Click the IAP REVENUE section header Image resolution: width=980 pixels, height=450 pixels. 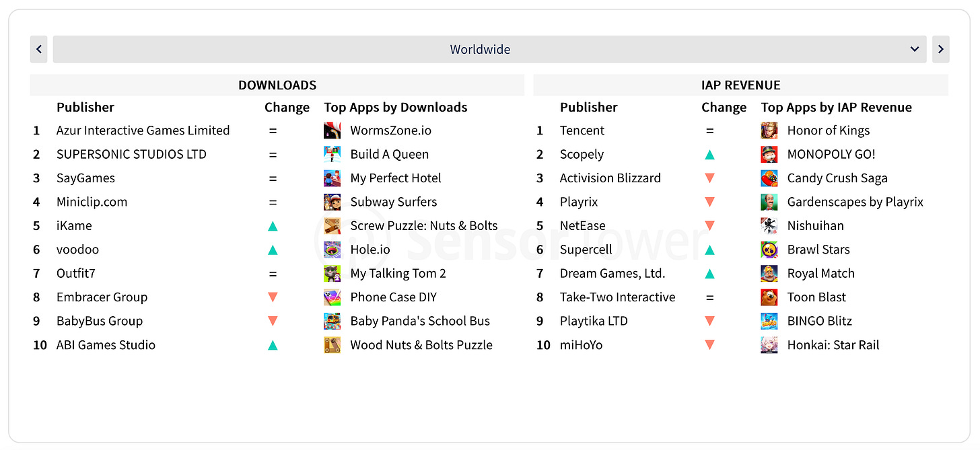point(740,85)
